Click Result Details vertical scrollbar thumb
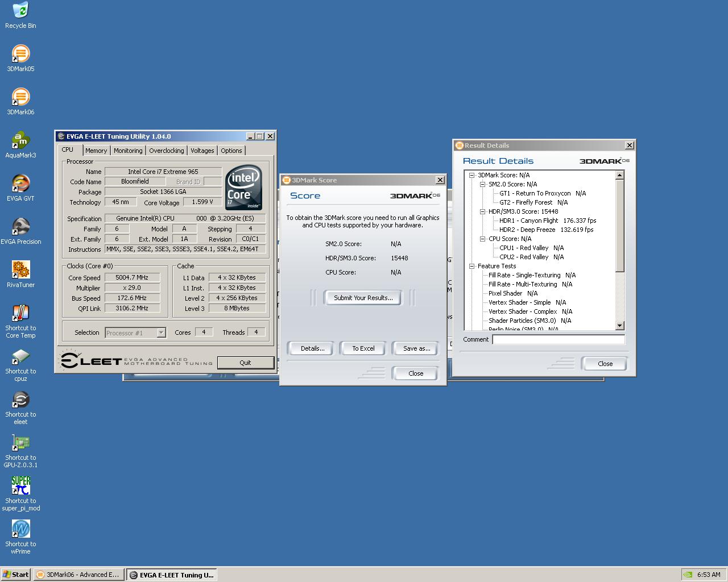The height and width of the screenshot is (582, 728). pos(620,226)
